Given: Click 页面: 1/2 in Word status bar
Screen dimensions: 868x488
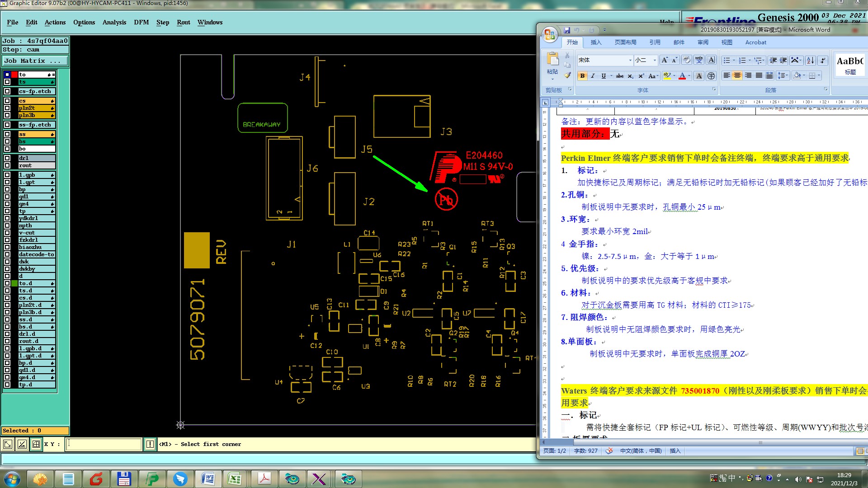Looking at the screenshot, I should [555, 451].
